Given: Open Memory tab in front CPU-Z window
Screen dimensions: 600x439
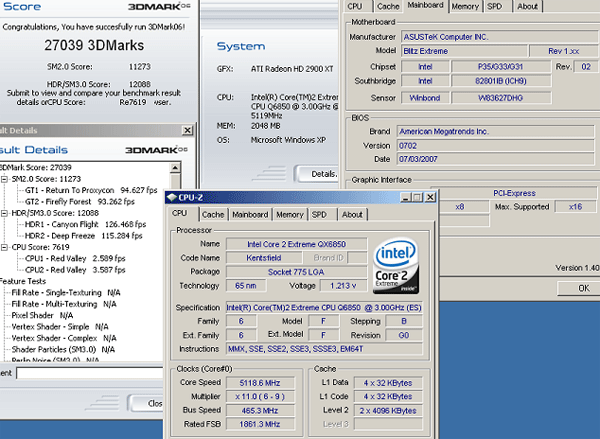Looking at the screenshot, I should [x=290, y=215].
